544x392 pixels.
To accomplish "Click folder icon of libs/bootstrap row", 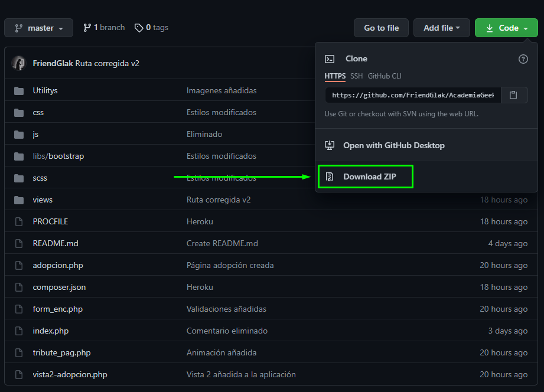I will (19, 156).
